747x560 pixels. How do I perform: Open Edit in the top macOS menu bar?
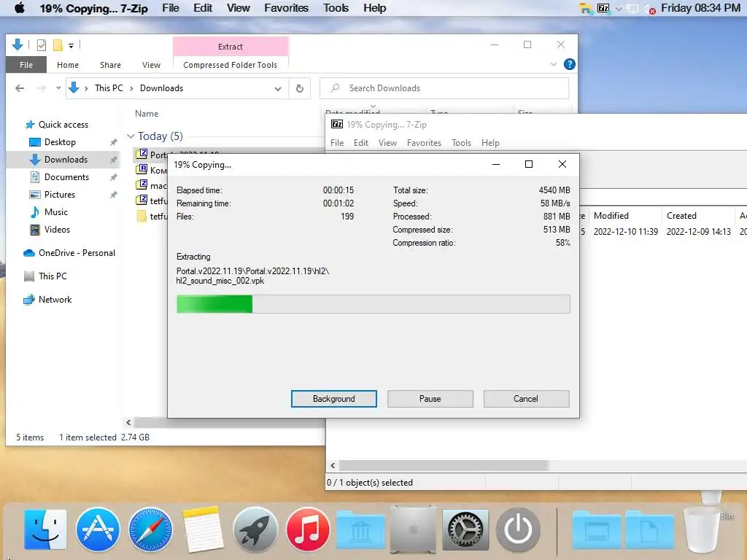point(203,8)
